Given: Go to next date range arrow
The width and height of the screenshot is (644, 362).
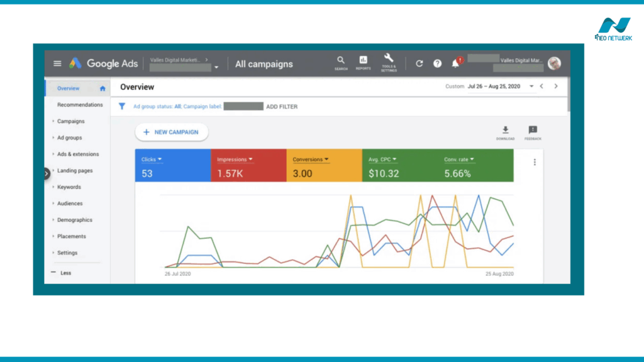Looking at the screenshot, I should [556, 86].
